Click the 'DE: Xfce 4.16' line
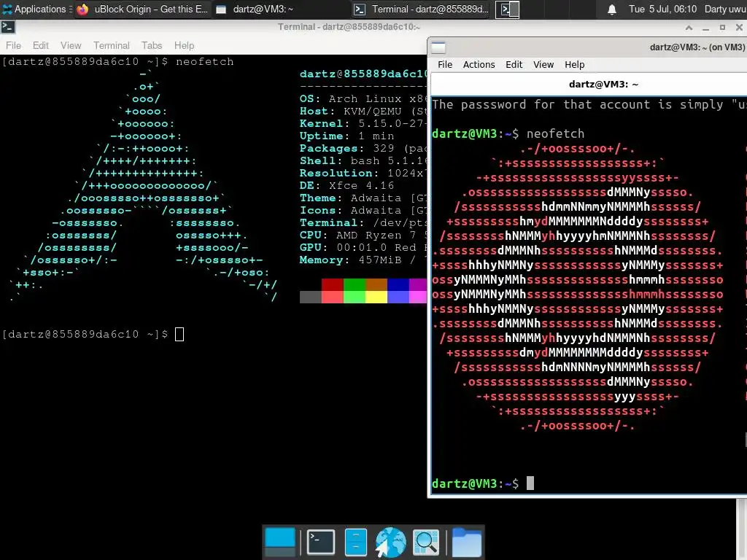 347,185
